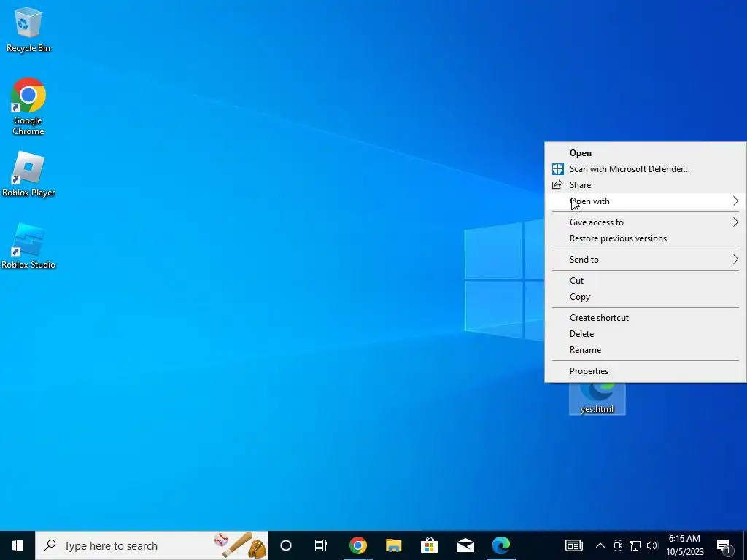Viewport: 747px width, 560px height.
Task: Open Properties from the context menu
Action: [x=645, y=371]
